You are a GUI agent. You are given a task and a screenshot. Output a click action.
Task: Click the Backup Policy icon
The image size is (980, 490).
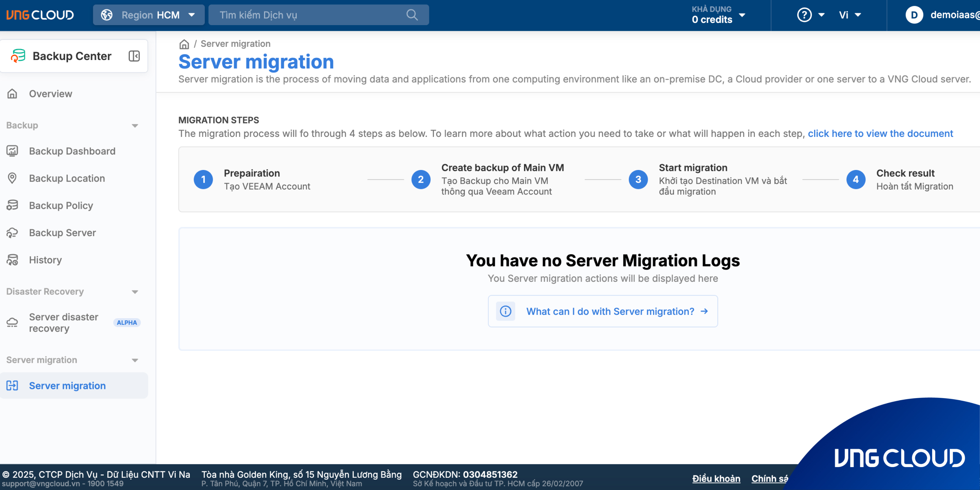click(12, 205)
